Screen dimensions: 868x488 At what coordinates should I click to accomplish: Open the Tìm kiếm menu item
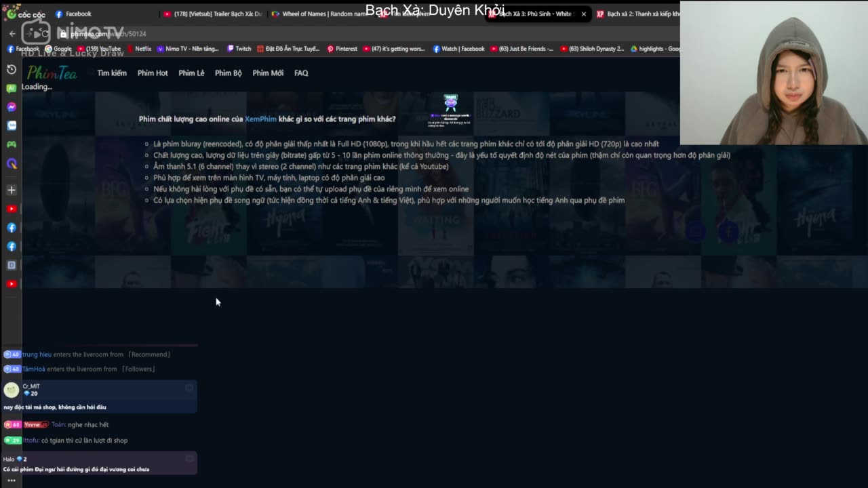[x=112, y=73]
